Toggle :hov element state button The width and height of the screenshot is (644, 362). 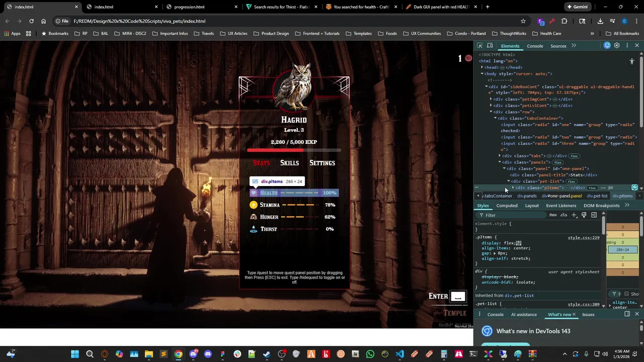553,215
